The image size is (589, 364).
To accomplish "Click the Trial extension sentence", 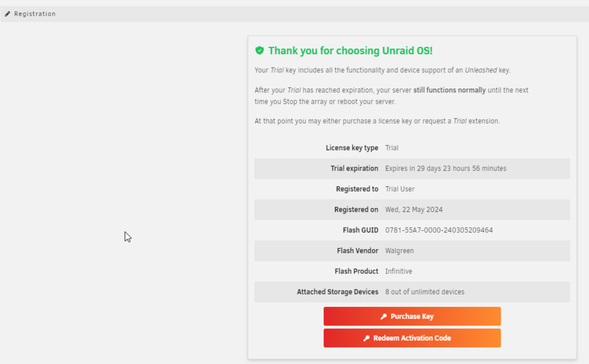I will tap(377, 121).
